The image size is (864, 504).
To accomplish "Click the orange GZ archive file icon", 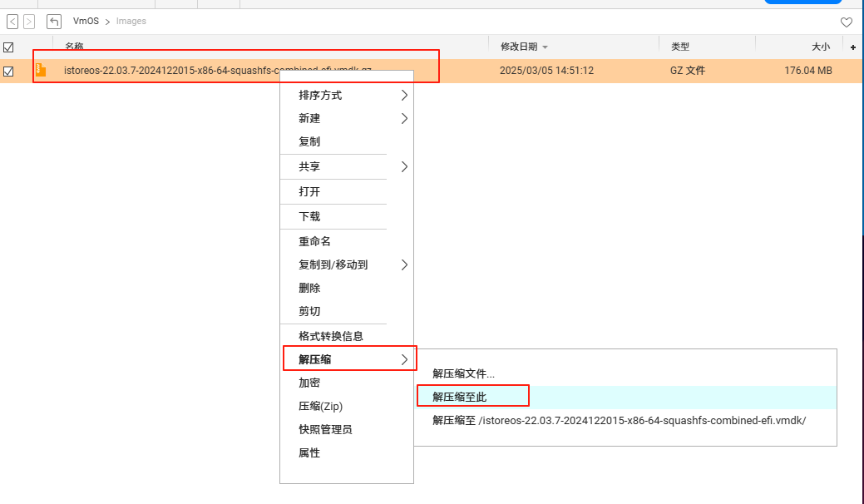I will tap(41, 70).
